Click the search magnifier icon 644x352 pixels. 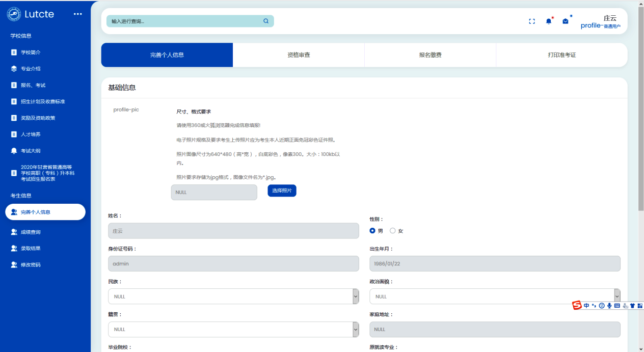265,21
